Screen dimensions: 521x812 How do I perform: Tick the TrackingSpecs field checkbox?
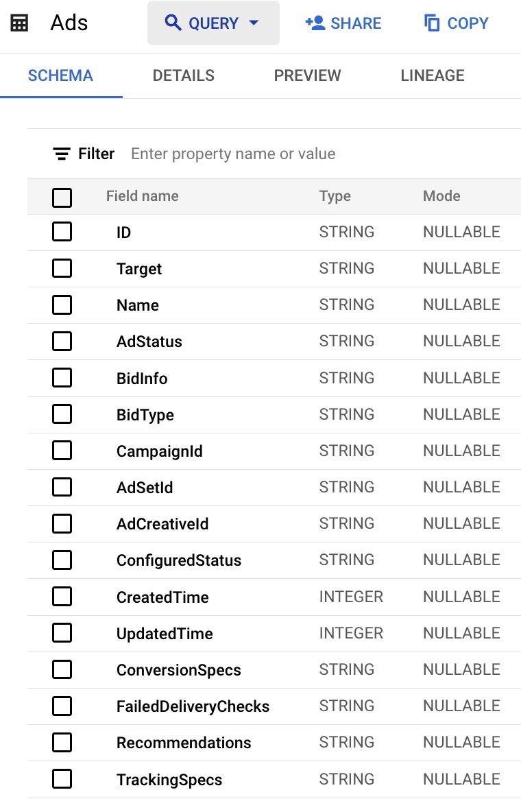click(x=62, y=779)
